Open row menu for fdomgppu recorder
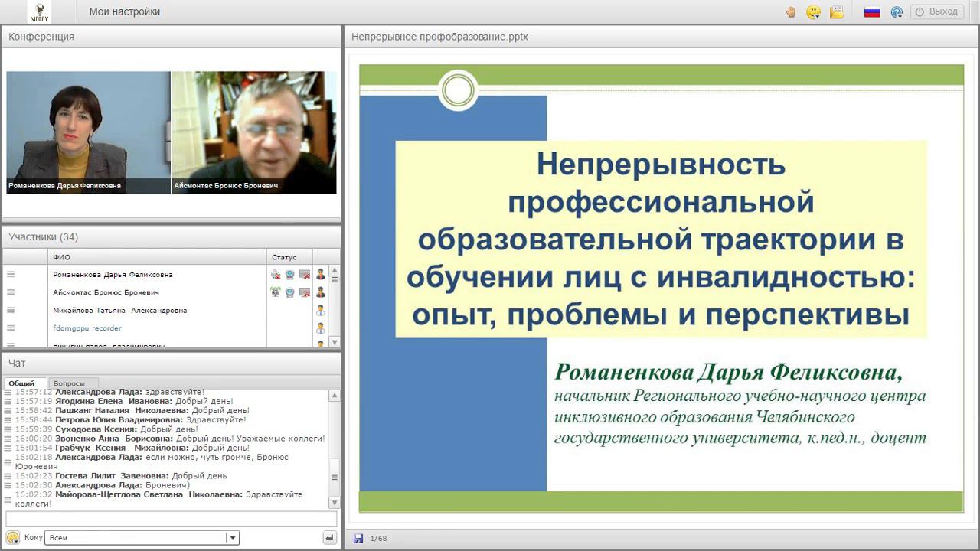Image resolution: width=980 pixels, height=551 pixels. [x=11, y=328]
